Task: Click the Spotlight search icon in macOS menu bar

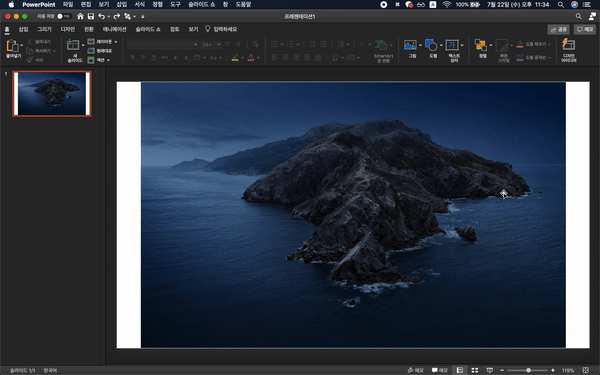Action: 561,5
